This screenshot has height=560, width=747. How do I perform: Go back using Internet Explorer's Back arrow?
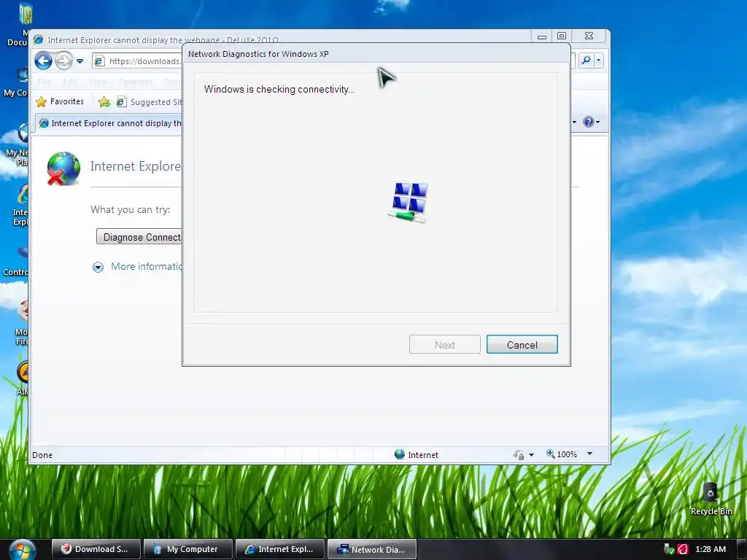pos(43,61)
